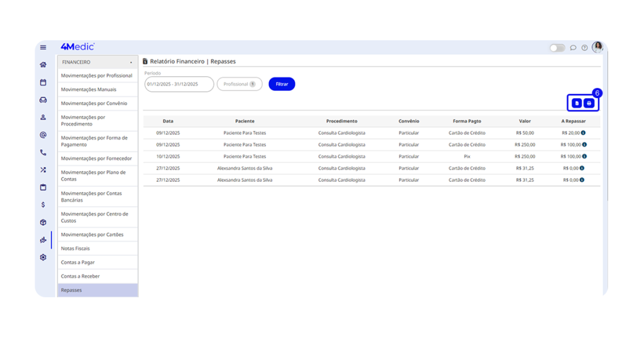Select Movimentações por Convênio menu item
This screenshot has width=644, height=338.
(x=94, y=103)
